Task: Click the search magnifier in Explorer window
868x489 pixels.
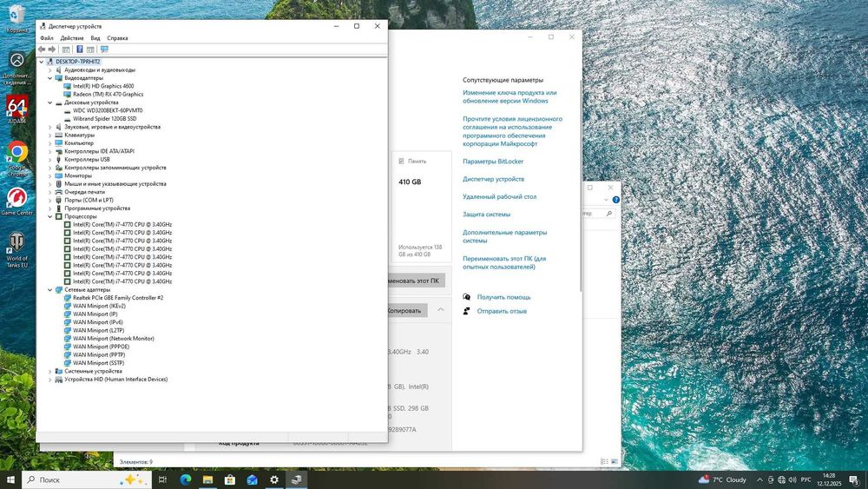Action: [609, 213]
